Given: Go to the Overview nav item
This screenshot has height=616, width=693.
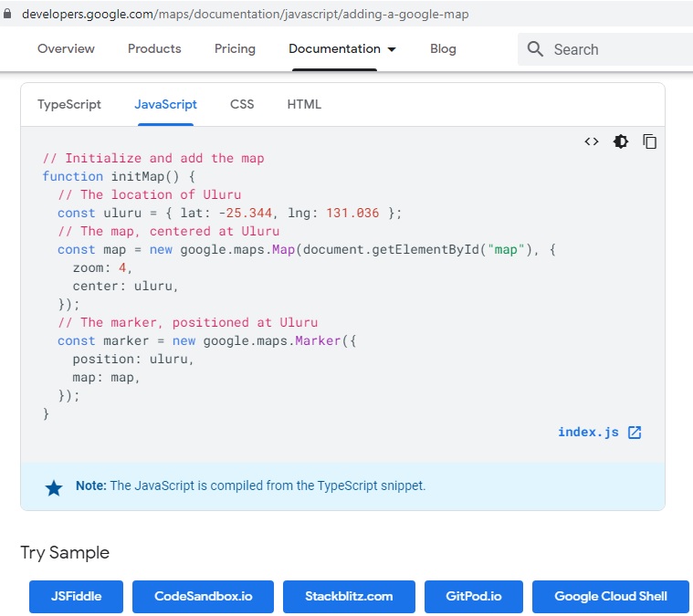Looking at the screenshot, I should 66,49.
